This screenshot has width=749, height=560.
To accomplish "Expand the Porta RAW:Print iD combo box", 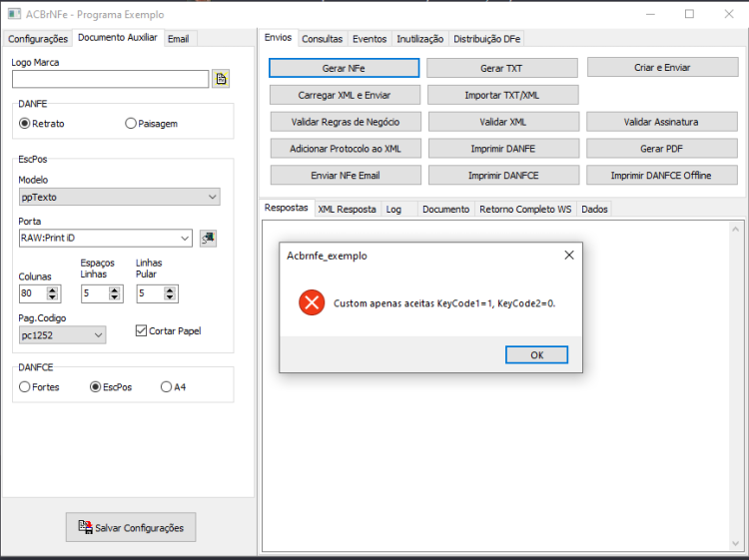I will (185, 238).
